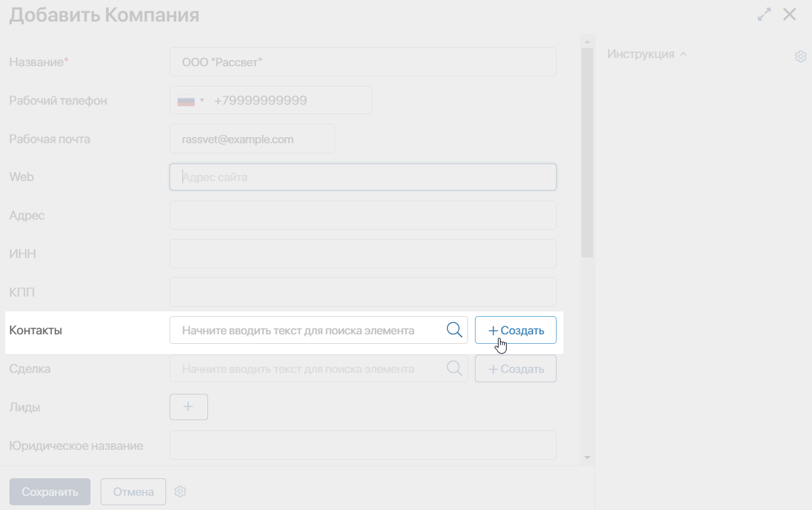Screen dimensions: 812x510
Task: Click the Сохранить button
Action: (x=50, y=492)
